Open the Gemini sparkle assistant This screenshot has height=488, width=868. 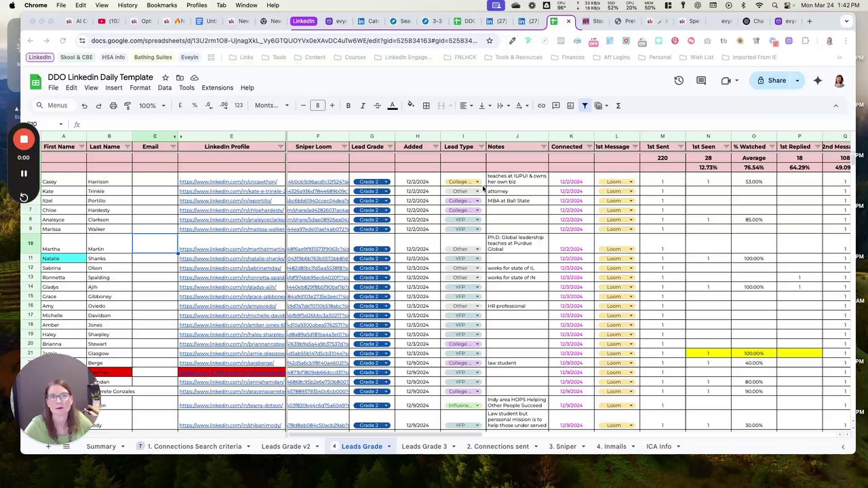coord(818,81)
